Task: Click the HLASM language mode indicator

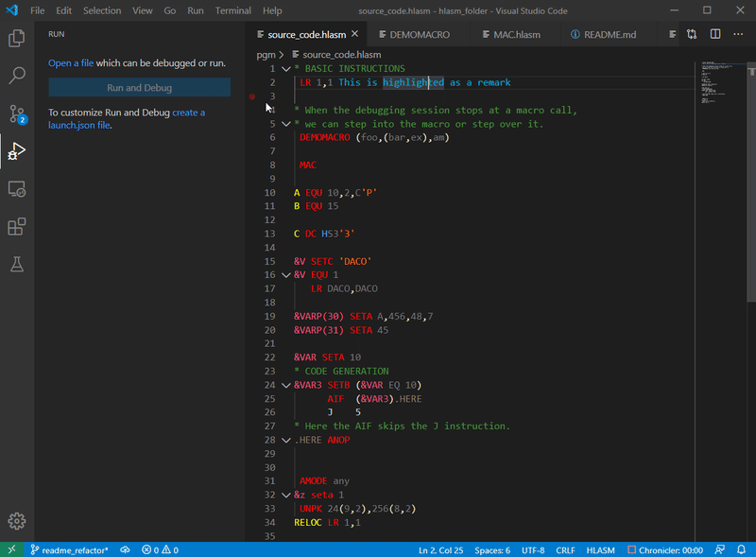Action: pyautogui.click(x=600, y=548)
